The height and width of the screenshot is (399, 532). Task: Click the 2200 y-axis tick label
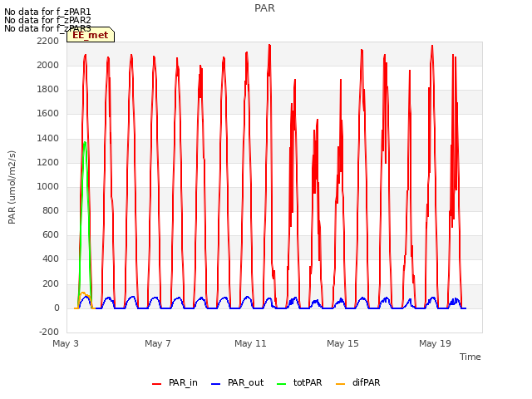tap(48, 41)
